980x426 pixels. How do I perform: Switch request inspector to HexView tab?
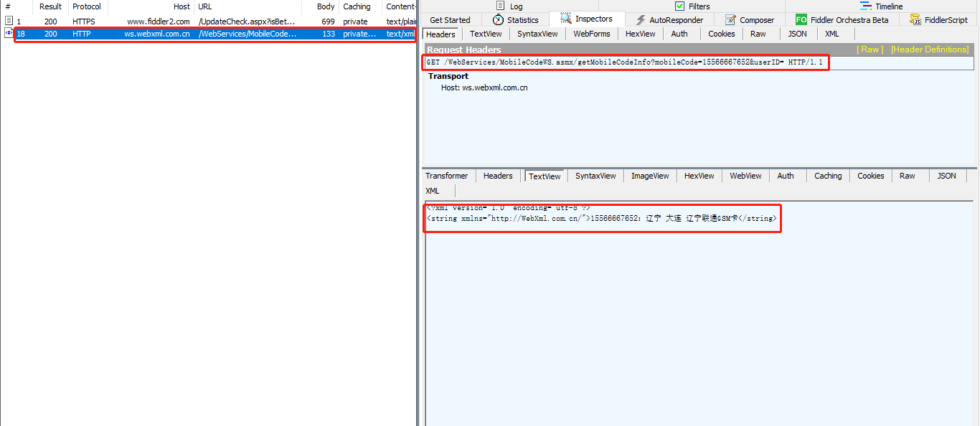(640, 34)
